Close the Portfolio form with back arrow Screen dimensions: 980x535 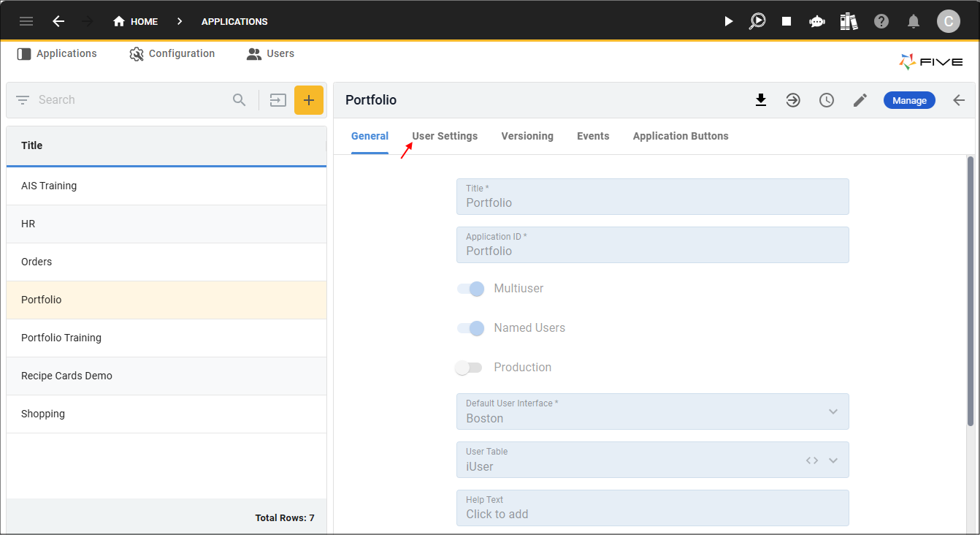(960, 100)
